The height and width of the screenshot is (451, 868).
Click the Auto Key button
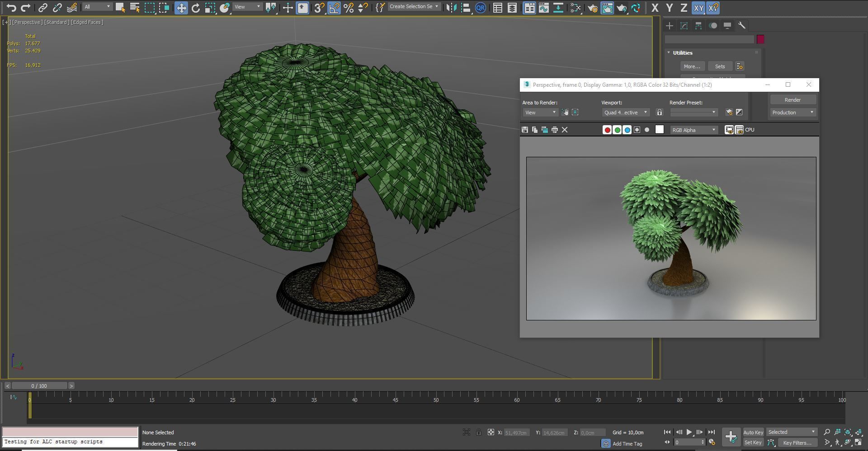coord(753,432)
